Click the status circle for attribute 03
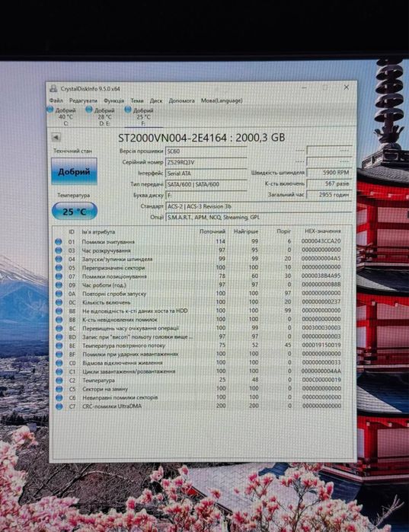Viewport: 409px width, 532px height. [59, 250]
